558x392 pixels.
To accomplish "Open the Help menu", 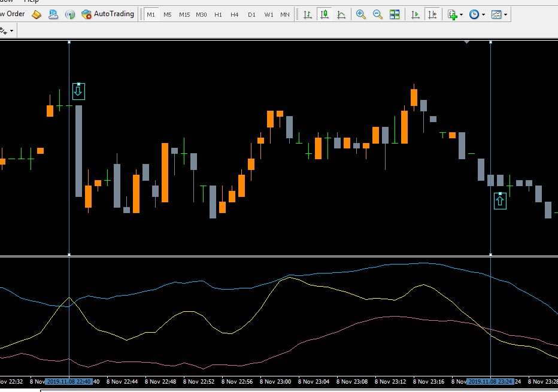I will [31, 1].
